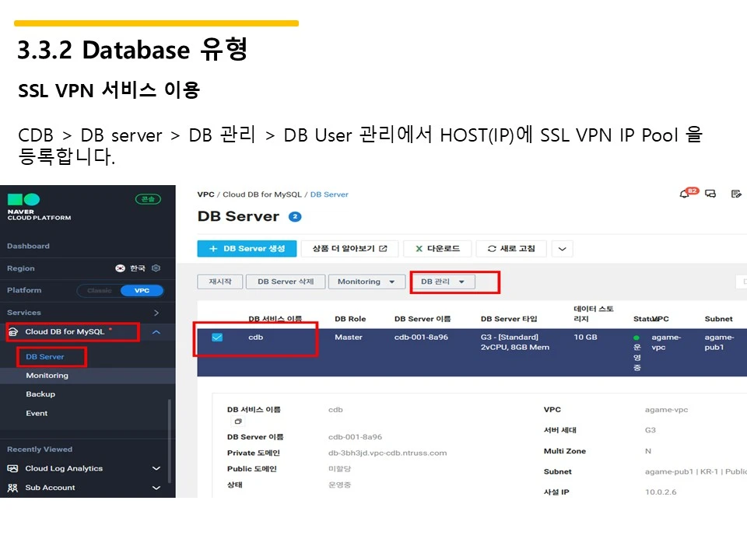
Task: Click DB Server 타입 column header
Action: click(509, 319)
